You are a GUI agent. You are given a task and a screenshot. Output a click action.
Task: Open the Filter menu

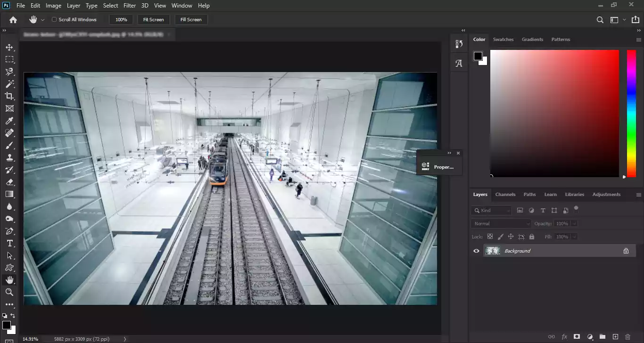[x=130, y=6]
